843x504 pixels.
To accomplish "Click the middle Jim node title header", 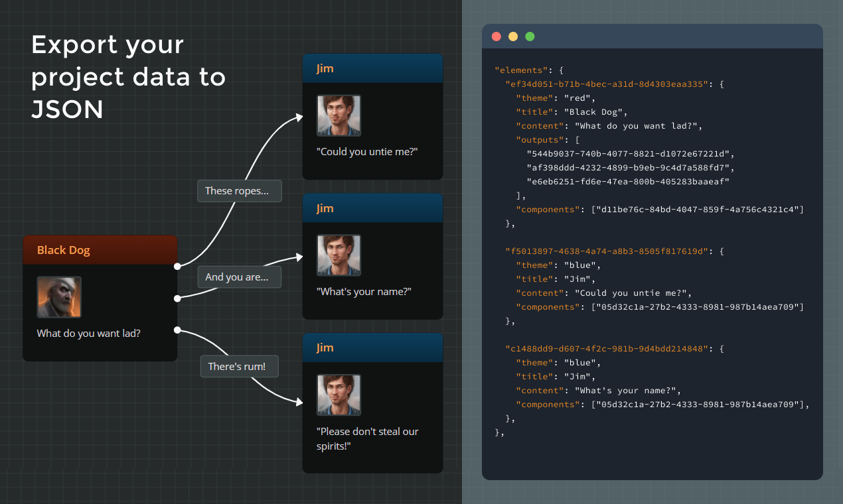I will [x=372, y=208].
